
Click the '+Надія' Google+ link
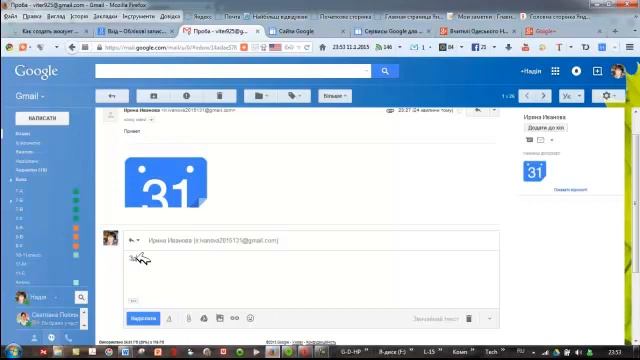(x=531, y=71)
